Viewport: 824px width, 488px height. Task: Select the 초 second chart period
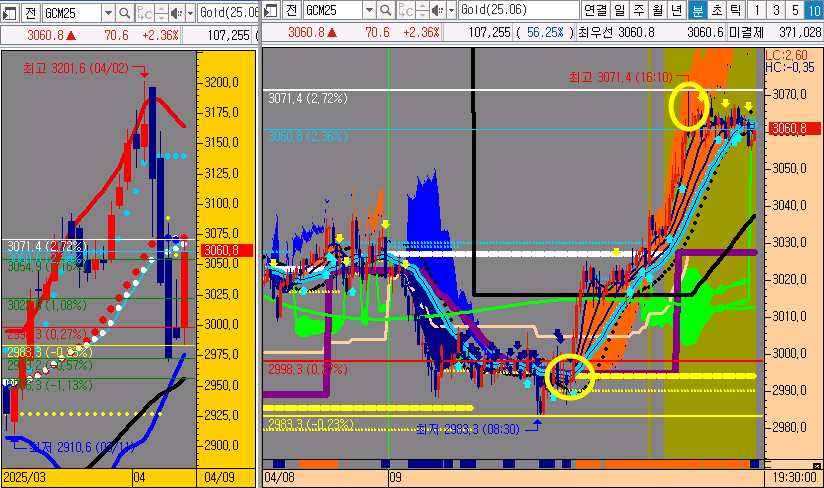[717, 10]
